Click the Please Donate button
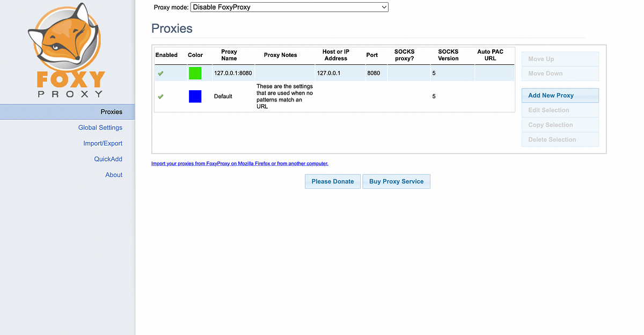 (332, 181)
